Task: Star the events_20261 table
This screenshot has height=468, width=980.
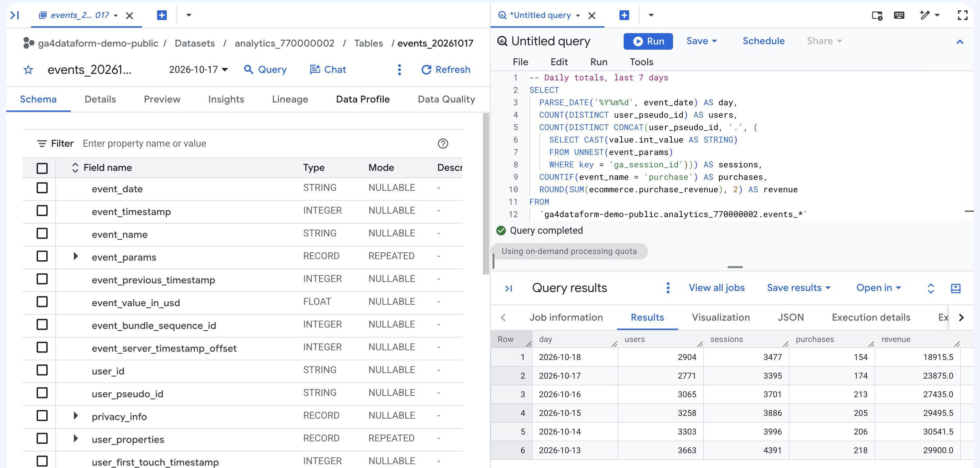Action: click(x=28, y=70)
